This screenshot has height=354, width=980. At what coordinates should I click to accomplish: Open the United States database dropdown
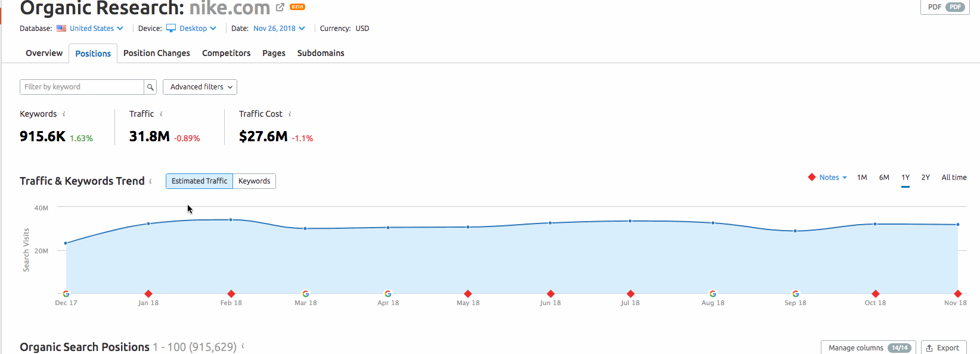click(91, 29)
